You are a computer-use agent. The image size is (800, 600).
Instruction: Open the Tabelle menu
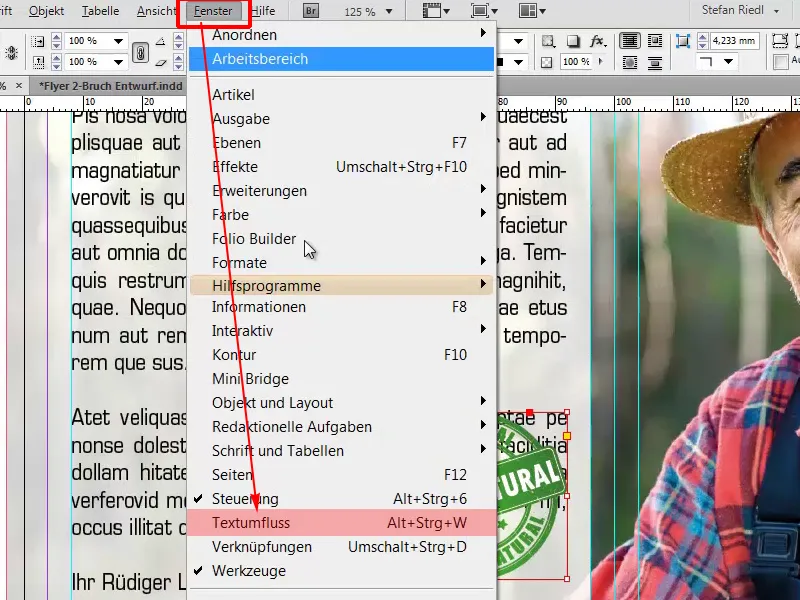101,11
